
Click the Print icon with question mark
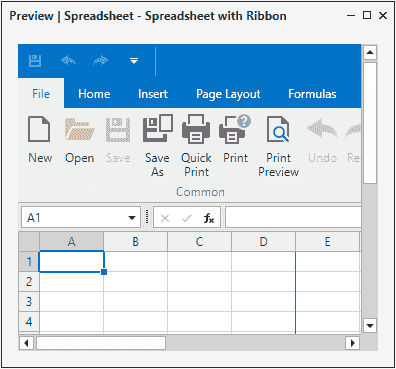[235, 129]
